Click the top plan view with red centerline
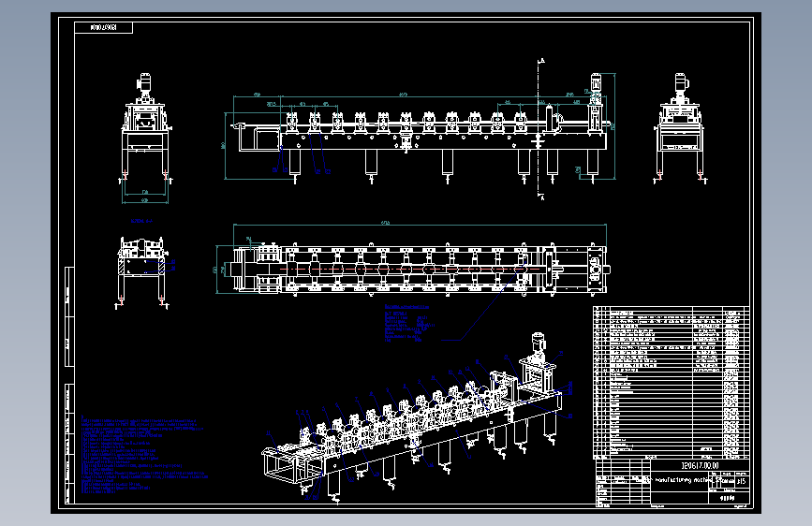Screen dimensions: 812x526 tap(420, 270)
